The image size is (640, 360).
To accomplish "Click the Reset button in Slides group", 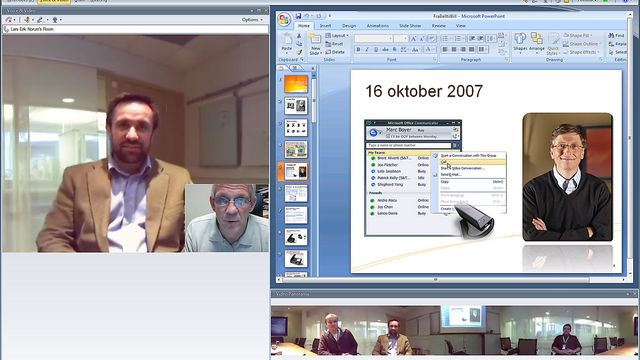I will point(334,44).
